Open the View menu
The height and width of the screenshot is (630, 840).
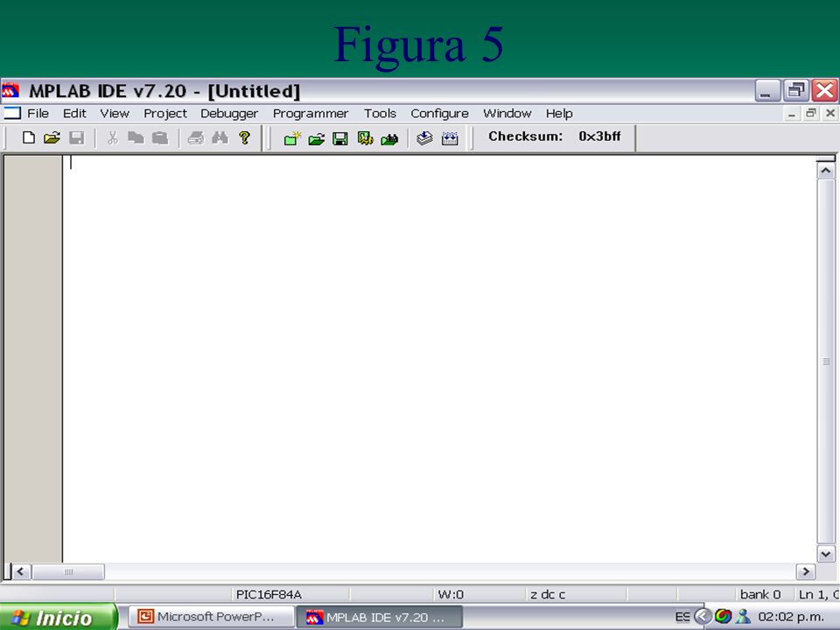coord(115,114)
